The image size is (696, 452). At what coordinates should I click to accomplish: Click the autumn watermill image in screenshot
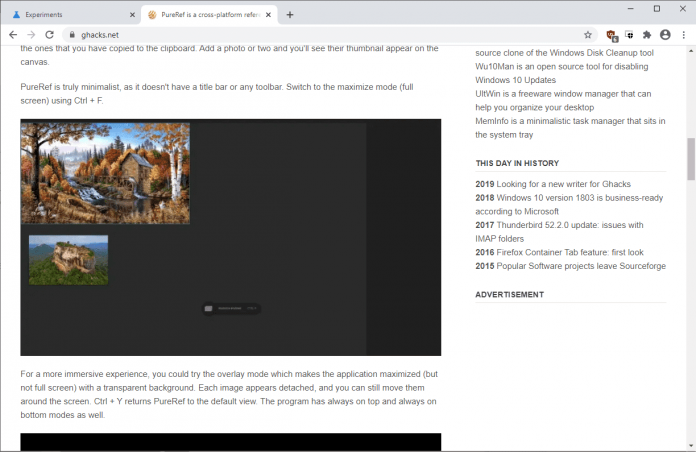[105, 172]
